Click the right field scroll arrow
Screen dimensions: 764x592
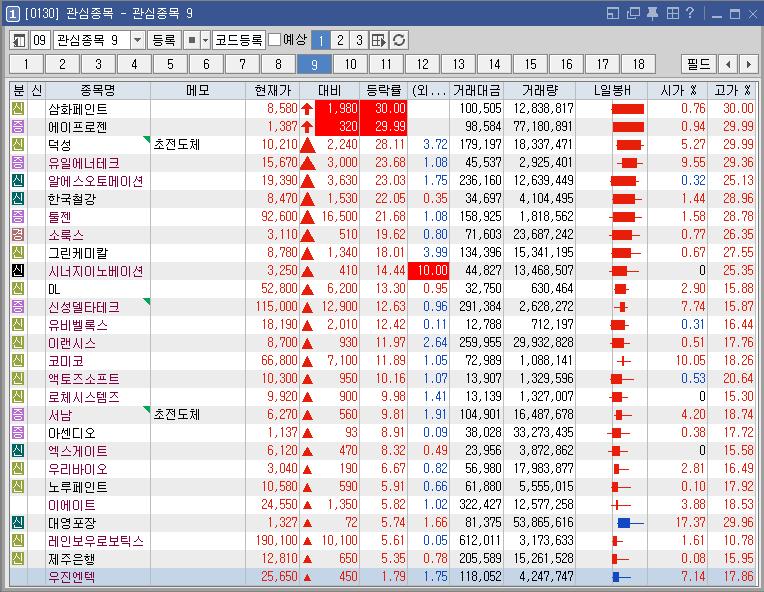[x=748, y=64]
